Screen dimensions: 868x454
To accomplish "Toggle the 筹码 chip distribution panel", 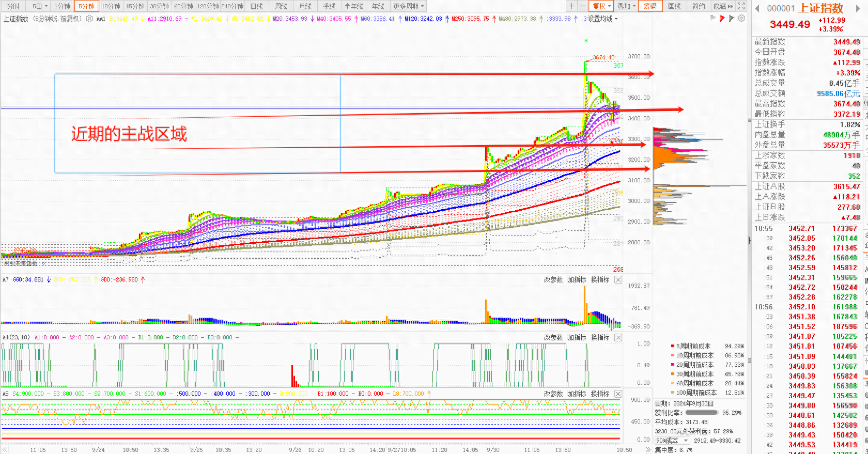I will [x=650, y=6].
